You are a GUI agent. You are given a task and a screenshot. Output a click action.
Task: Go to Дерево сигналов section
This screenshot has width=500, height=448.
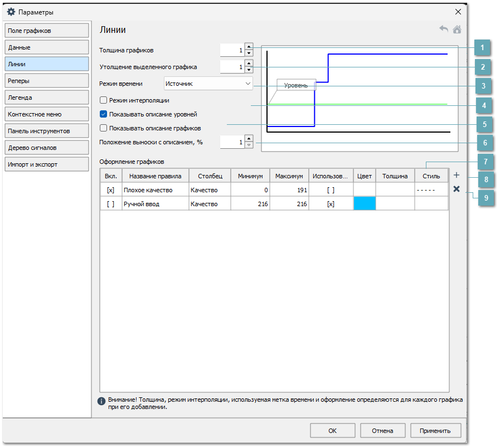[47, 148]
